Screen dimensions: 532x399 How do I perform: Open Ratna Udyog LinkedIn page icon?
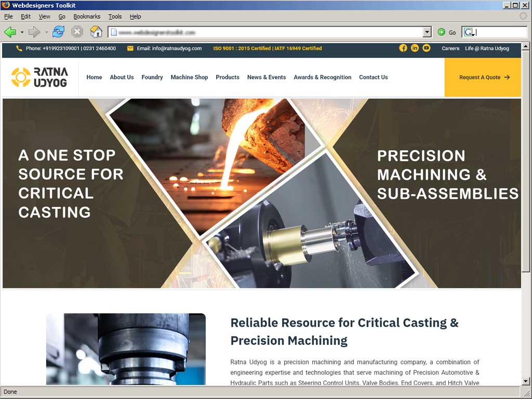pos(415,48)
